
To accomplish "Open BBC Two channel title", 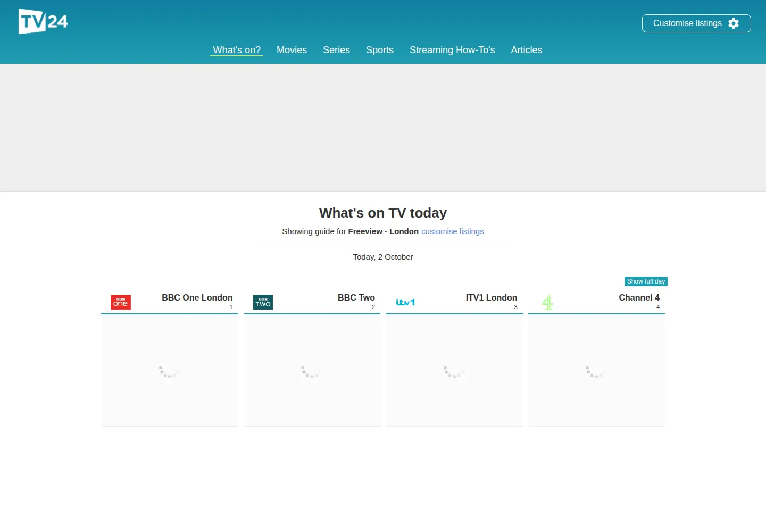I will pyautogui.click(x=356, y=297).
